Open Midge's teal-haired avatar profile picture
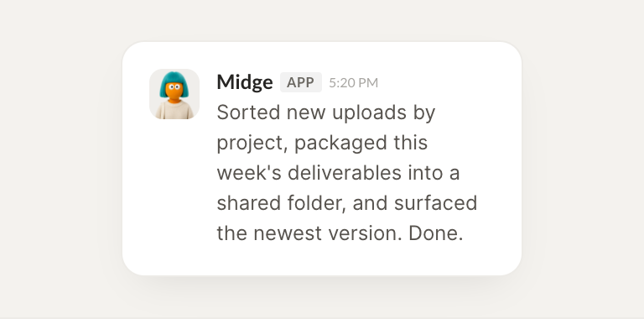Screen dimensions: 644x319 tap(174, 94)
